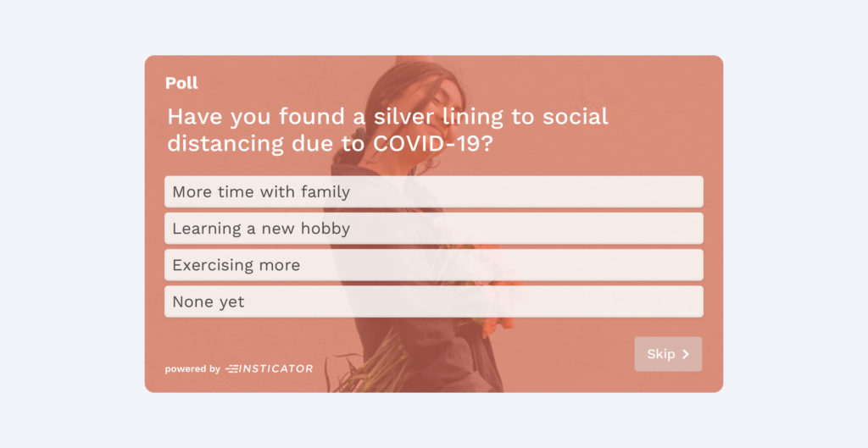
Task: Select the 'More time with family' answer
Action: tap(433, 192)
